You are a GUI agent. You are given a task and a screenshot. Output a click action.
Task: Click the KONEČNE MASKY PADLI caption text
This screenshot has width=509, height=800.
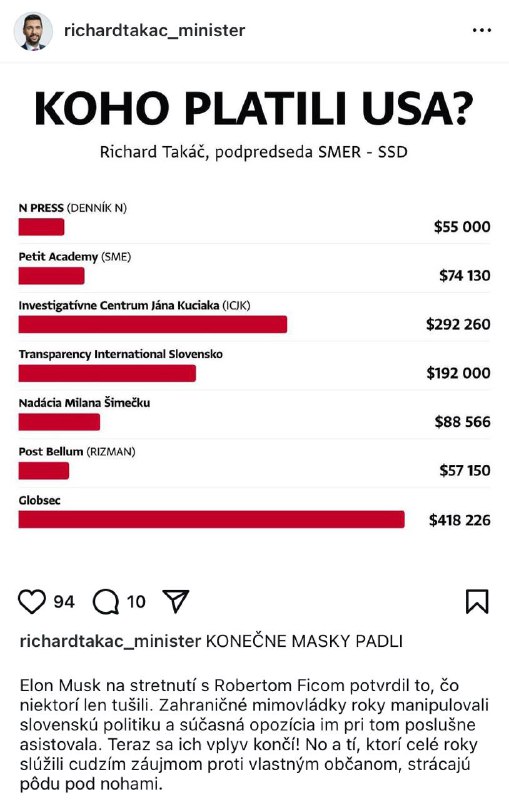click(304, 641)
